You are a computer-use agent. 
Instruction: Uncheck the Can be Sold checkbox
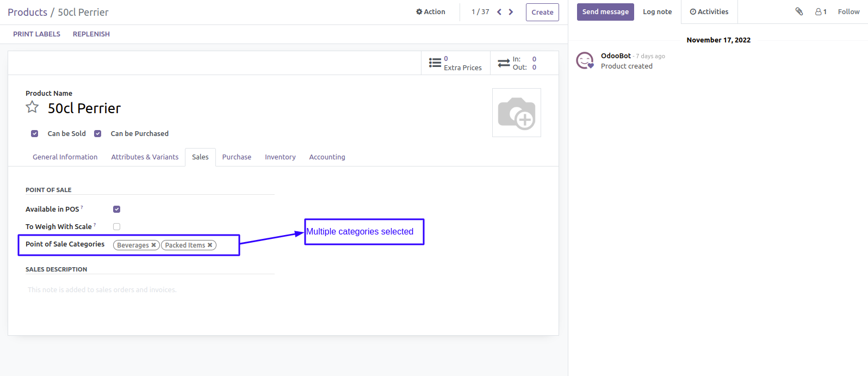coord(35,133)
